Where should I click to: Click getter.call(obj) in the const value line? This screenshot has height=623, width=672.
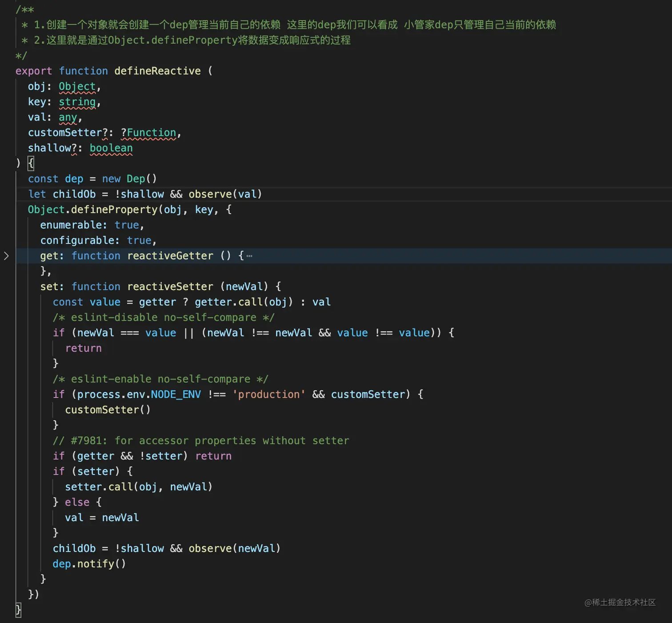pos(244,302)
